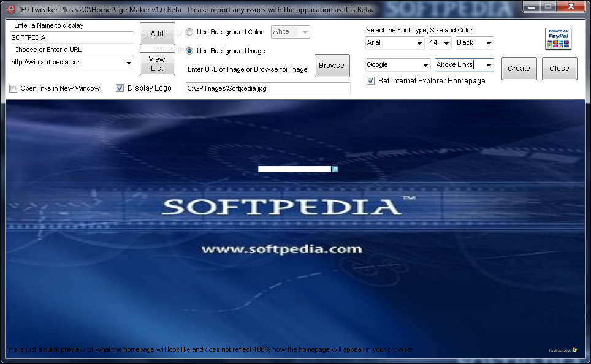The height and width of the screenshot is (364, 591).
Task: Expand the Above Links position dropdown
Action: 489,65
